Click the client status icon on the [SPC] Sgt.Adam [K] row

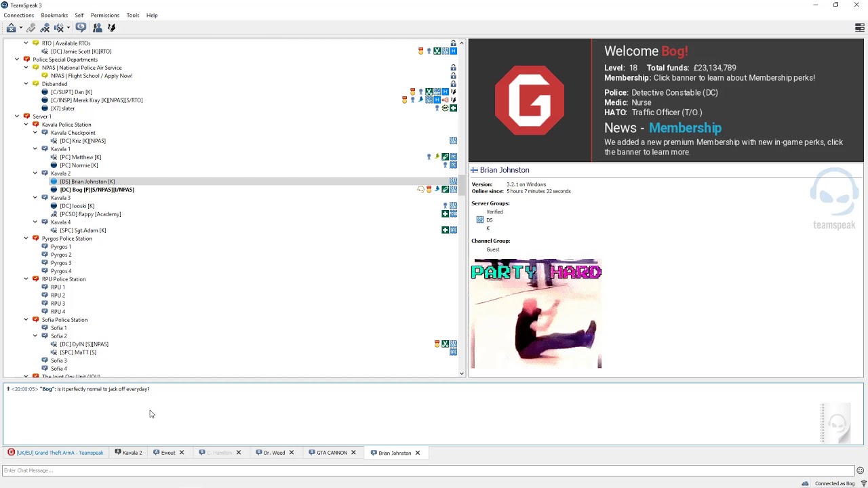point(54,230)
